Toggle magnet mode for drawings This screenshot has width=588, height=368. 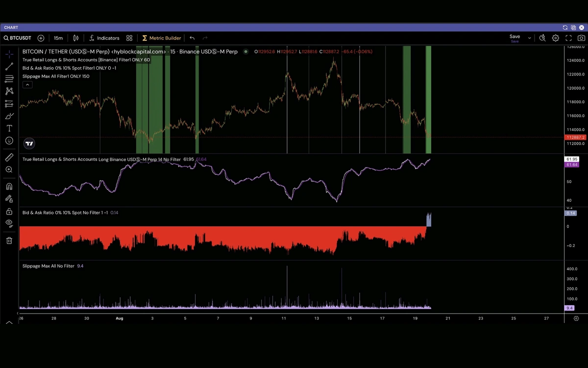tap(9, 186)
